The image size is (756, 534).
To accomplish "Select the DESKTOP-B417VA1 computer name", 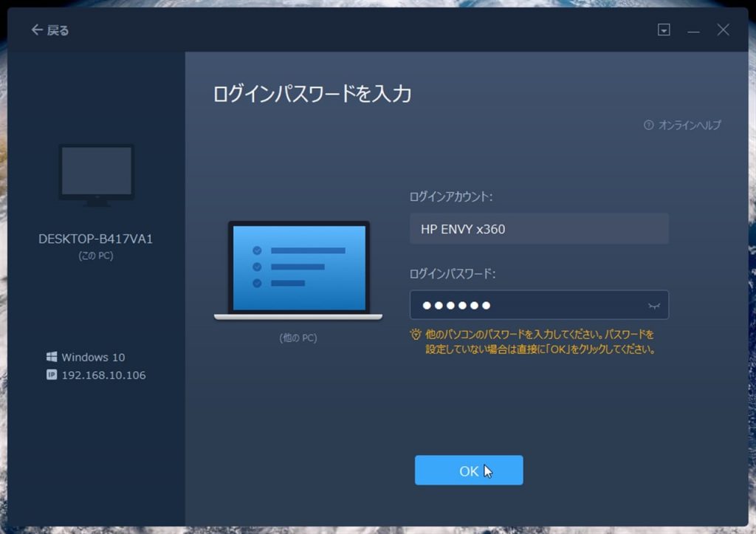I will 96,239.
